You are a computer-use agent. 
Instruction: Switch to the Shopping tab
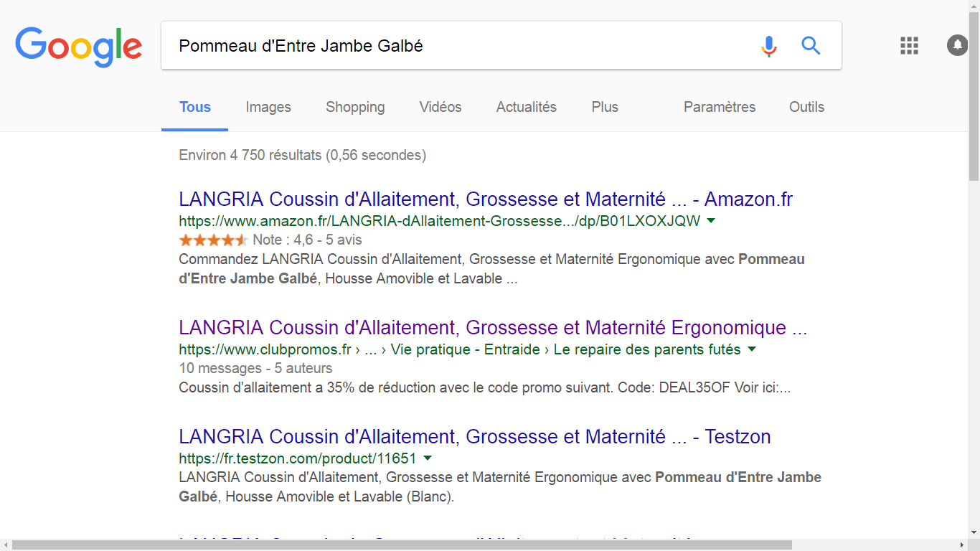pos(355,107)
